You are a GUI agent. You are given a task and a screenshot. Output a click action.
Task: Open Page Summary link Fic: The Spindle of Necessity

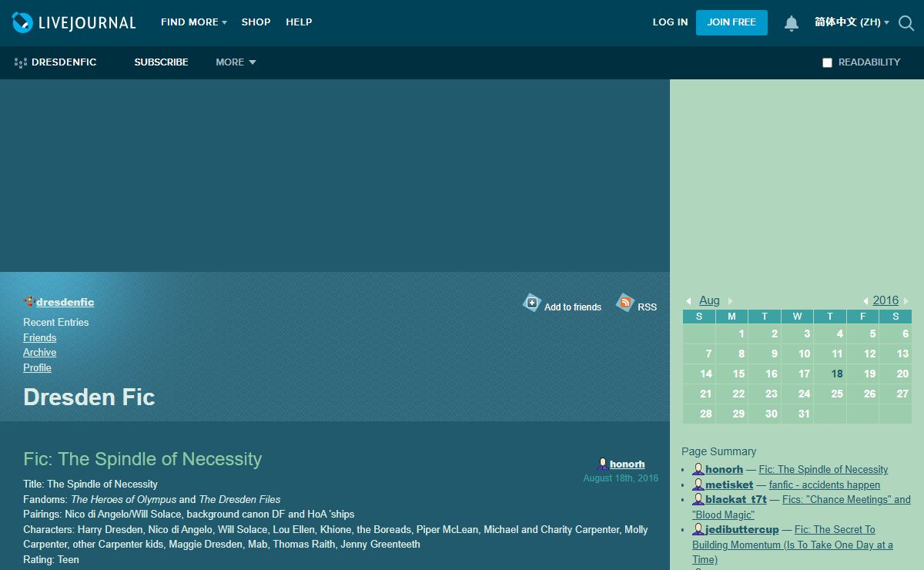coord(823,469)
